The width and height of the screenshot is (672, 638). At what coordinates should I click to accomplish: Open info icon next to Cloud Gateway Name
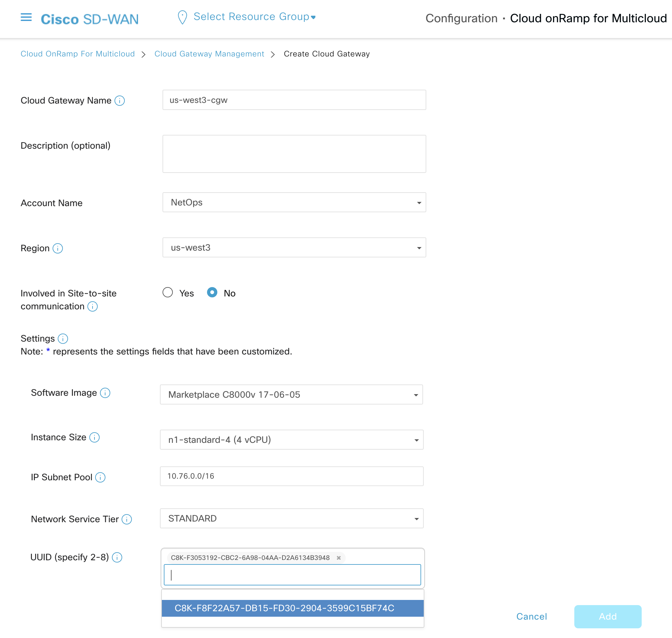pos(120,101)
